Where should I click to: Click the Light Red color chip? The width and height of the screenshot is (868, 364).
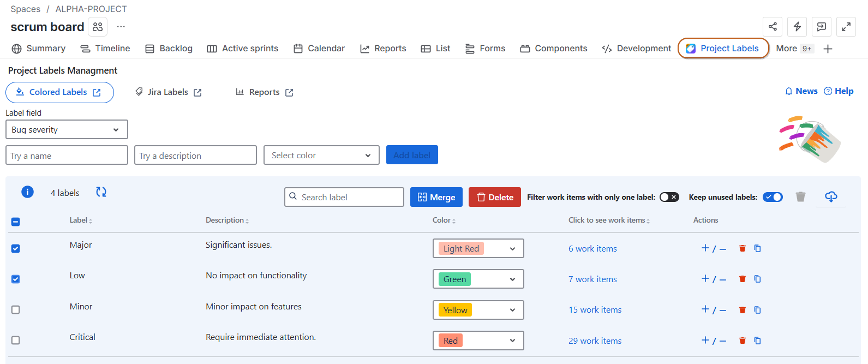[461, 248]
